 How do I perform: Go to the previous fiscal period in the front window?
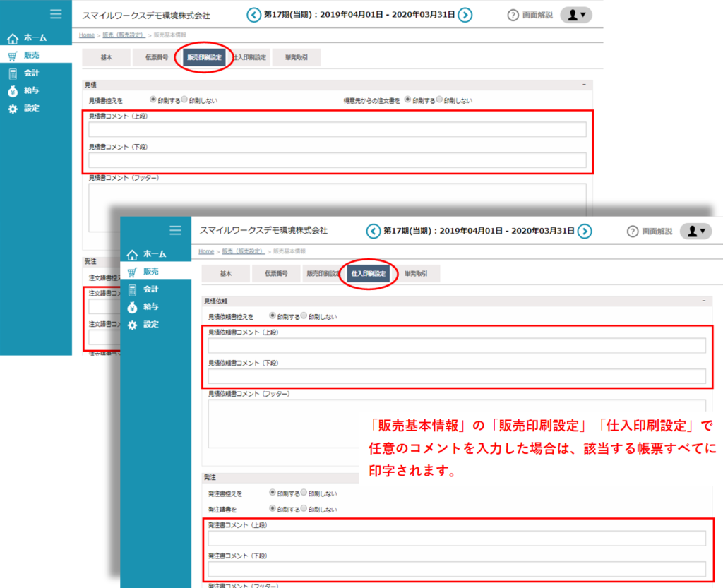point(373,232)
